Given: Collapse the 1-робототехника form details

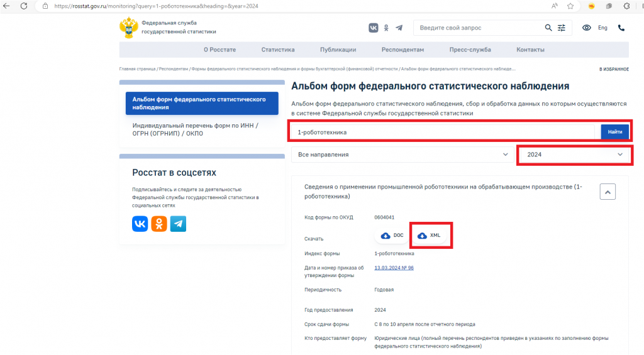Looking at the screenshot, I should [x=608, y=192].
